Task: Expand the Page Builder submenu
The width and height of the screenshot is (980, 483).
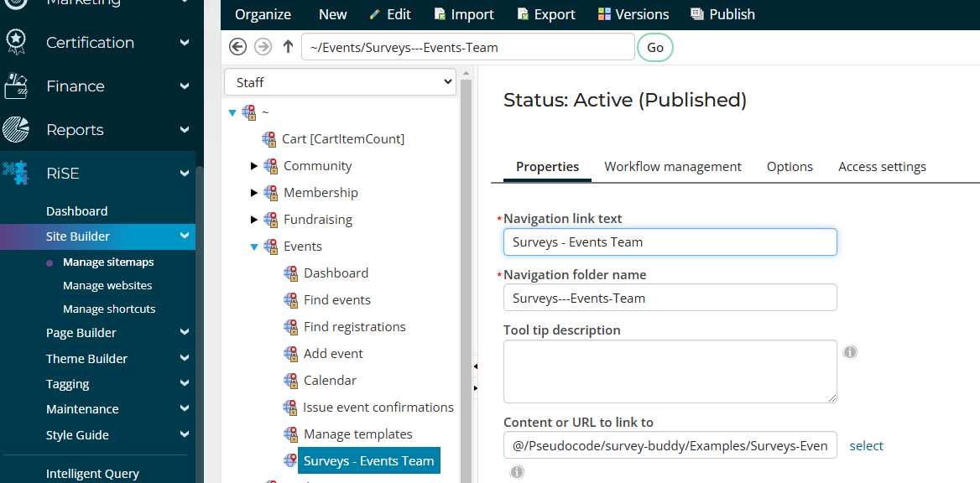Action: 185,332
